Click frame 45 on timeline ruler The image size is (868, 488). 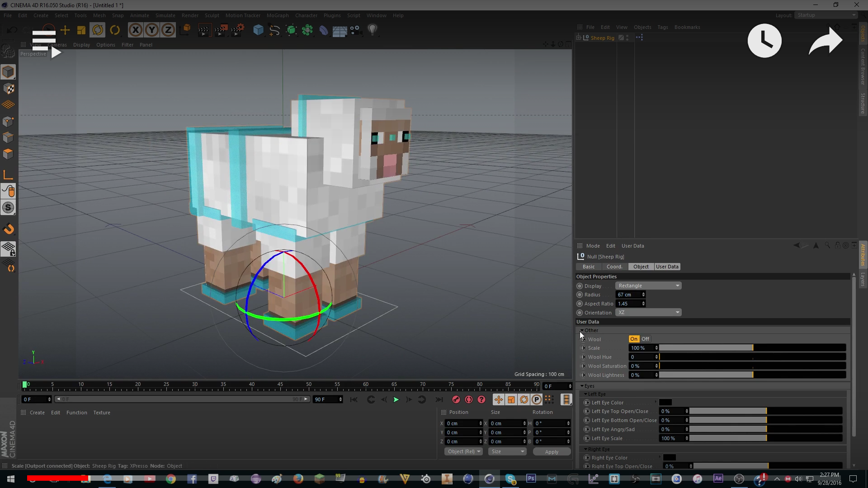pyautogui.click(x=280, y=385)
